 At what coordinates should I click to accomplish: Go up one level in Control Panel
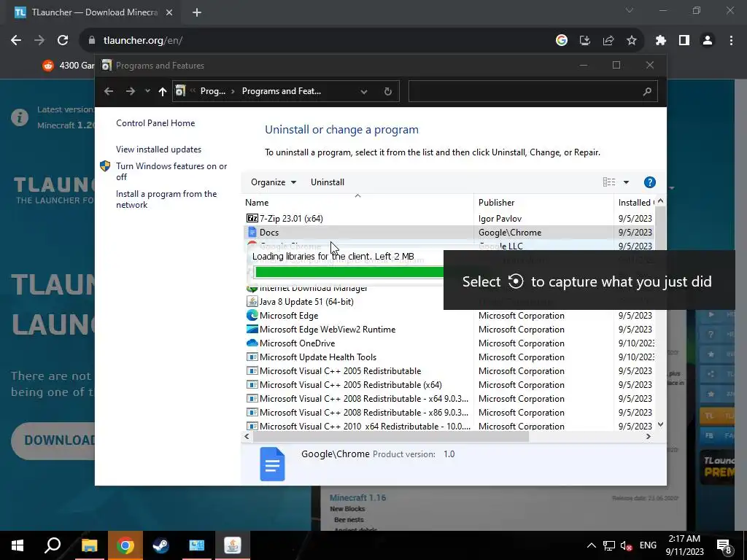pos(163,91)
